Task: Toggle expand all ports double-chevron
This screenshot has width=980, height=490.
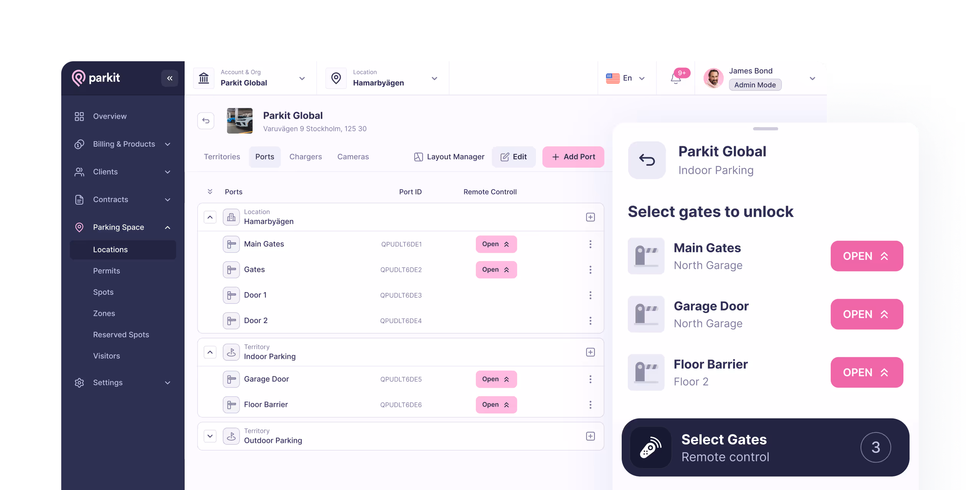Action: click(210, 191)
